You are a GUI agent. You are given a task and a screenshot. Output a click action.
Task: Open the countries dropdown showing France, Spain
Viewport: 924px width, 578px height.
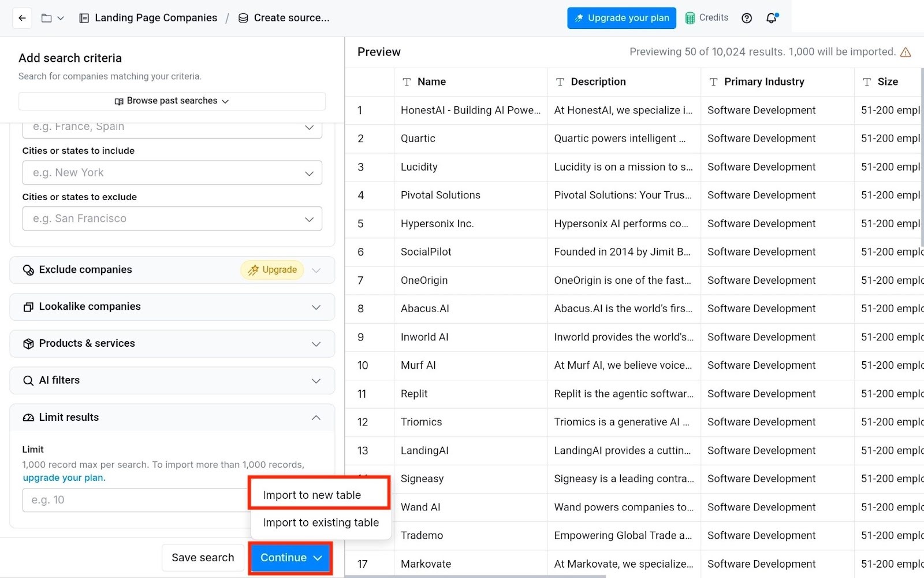(172, 128)
